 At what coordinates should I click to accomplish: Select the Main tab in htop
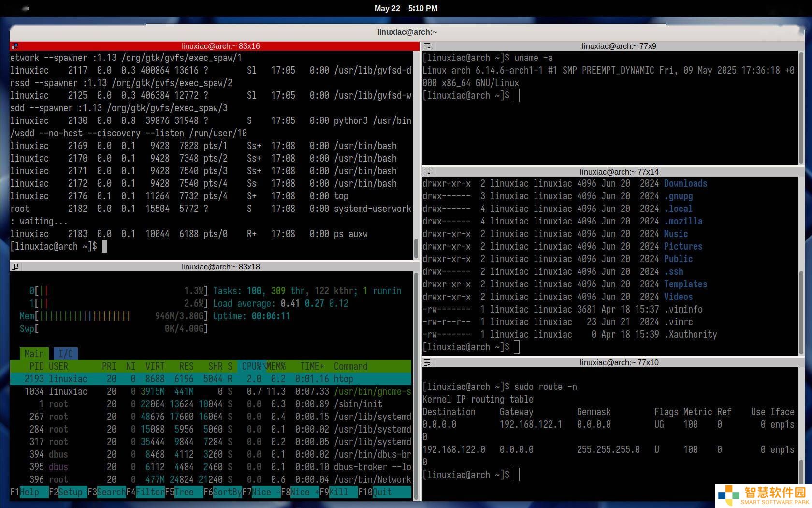pos(34,354)
